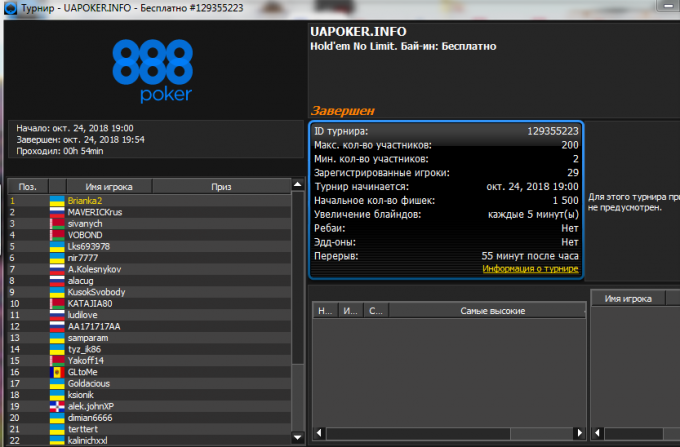Select player row alek.johnXP
The image size is (680, 447).
pyautogui.click(x=149, y=406)
